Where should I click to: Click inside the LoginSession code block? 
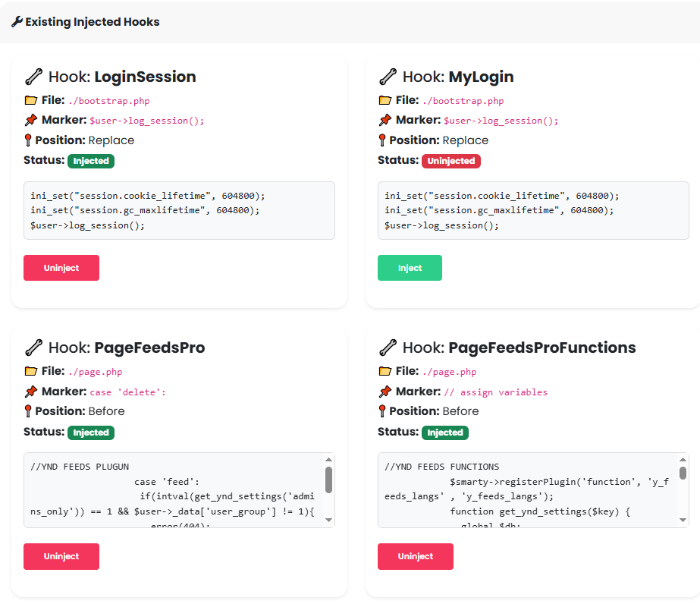tap(179, 210)
